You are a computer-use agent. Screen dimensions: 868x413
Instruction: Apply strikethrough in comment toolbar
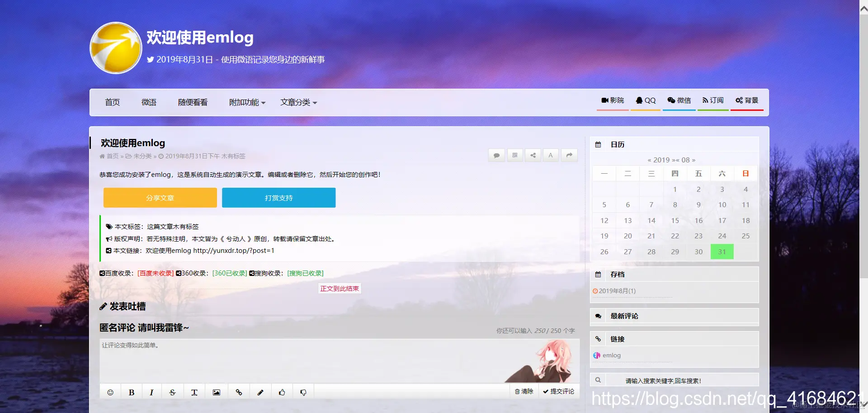172,391
